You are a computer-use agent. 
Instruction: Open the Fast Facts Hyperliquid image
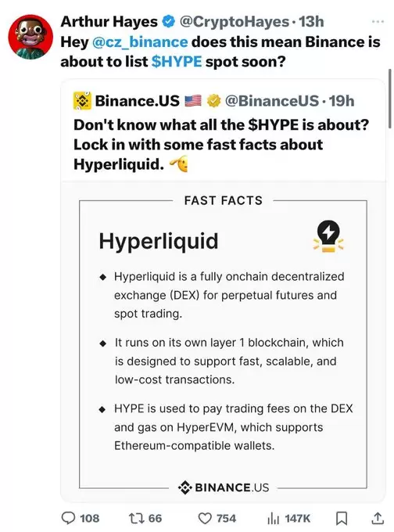coord(223,341)
